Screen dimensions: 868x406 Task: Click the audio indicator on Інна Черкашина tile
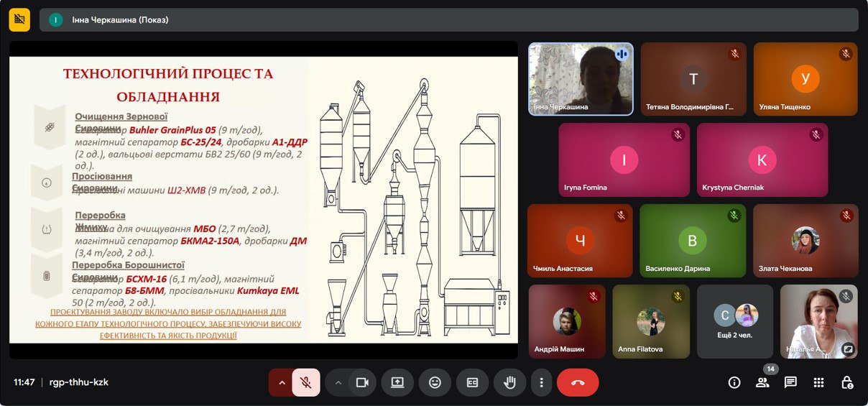click(622, 54)
